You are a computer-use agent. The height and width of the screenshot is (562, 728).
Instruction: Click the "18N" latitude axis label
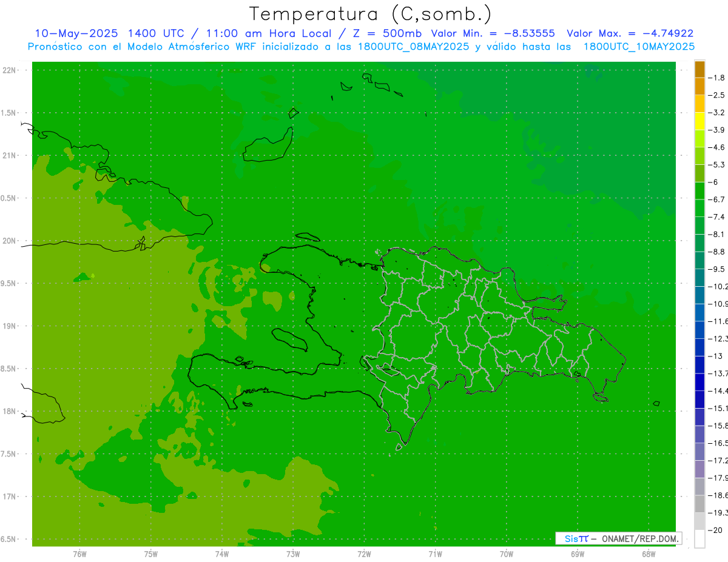click(9, 411)
